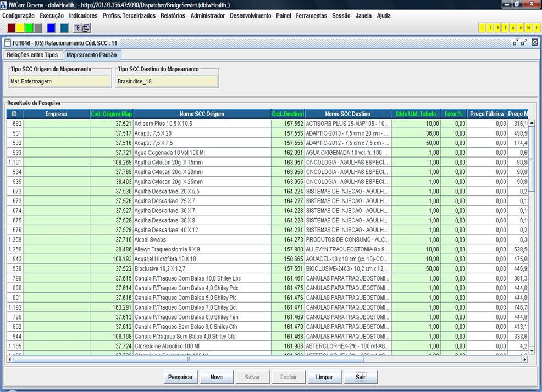Select yellow window shortcut 6
Image resolution: width=542 pixels, height=392 pixels.
[497, 27]
